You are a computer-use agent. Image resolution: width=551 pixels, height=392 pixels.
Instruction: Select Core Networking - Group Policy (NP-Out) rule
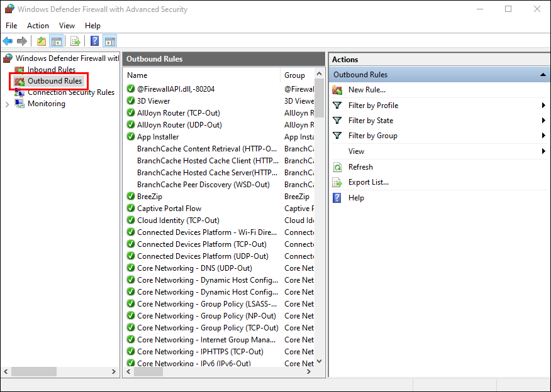(206, 315)
